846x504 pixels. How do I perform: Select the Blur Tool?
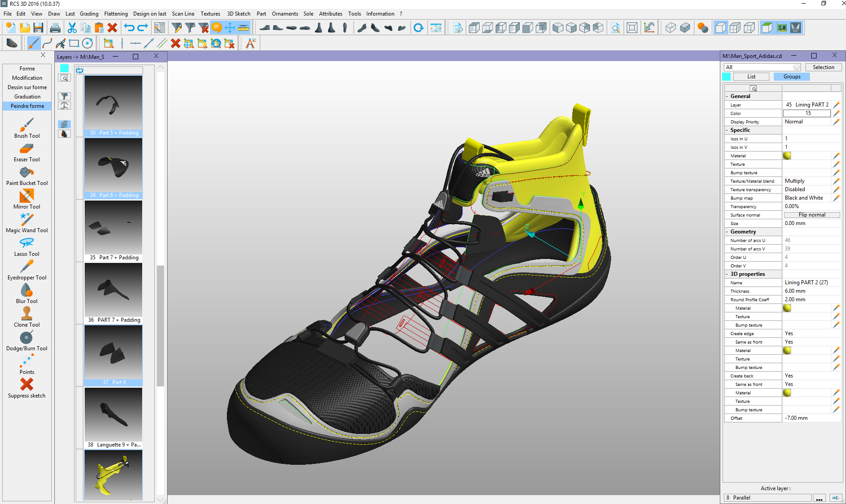pos(27,293)
